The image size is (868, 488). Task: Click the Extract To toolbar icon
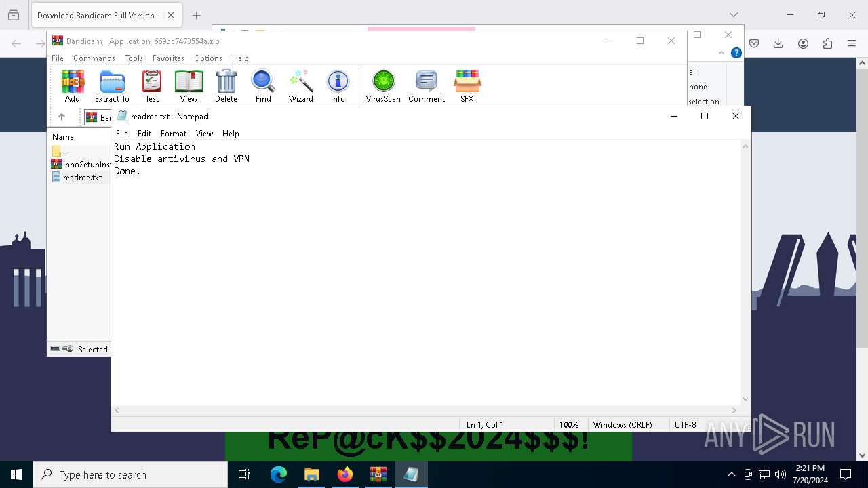pos(112,86)
